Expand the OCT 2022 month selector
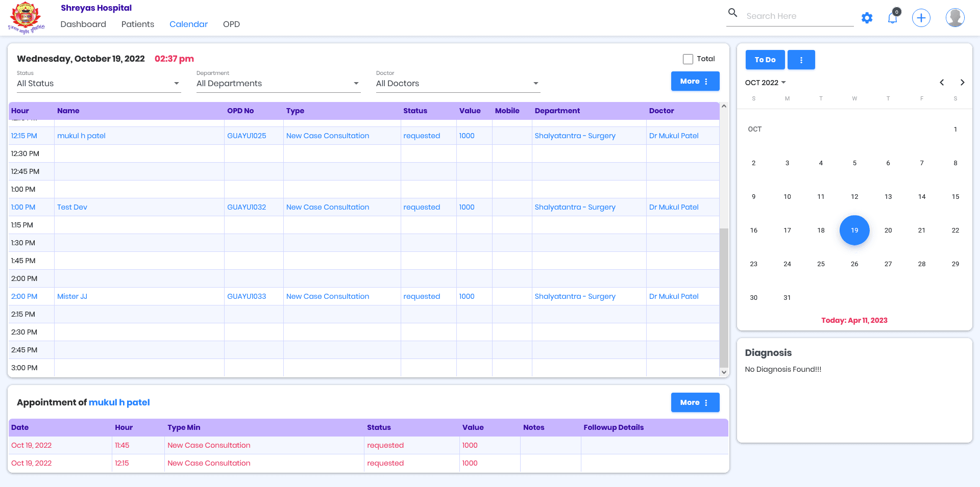 (x=765, y=83)
